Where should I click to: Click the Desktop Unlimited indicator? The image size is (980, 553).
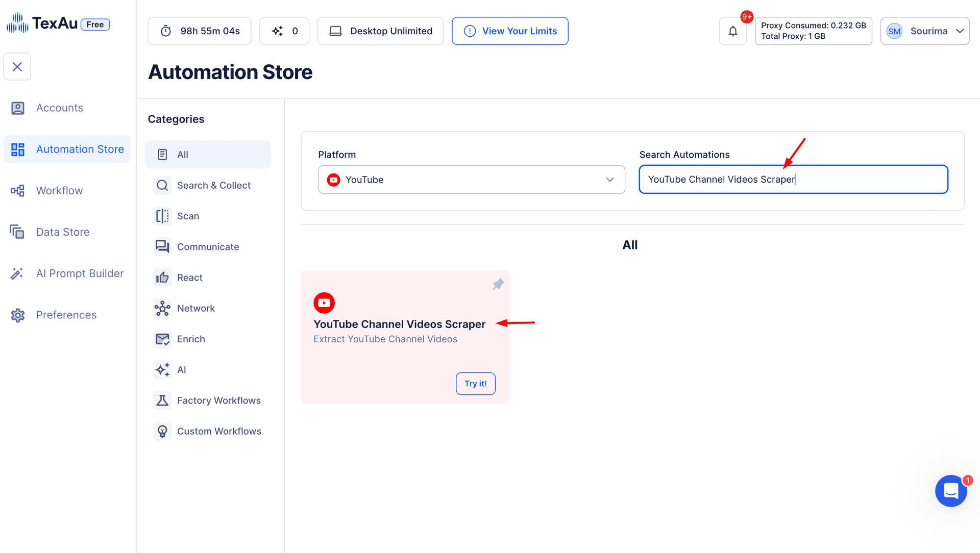[381, 31]
